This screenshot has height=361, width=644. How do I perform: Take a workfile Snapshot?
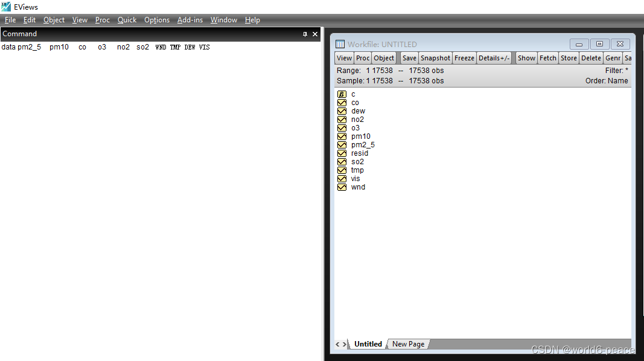[435, 58]
